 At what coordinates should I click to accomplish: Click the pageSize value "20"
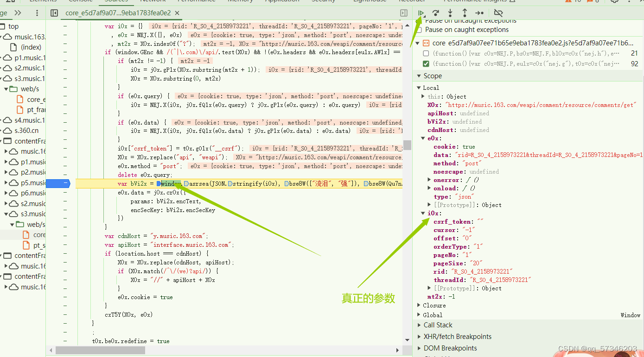click(477, 263)
